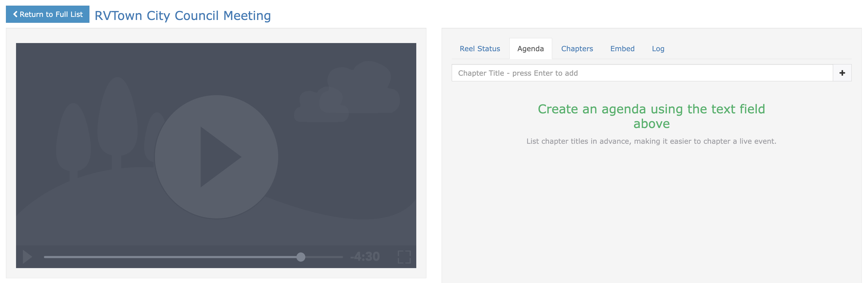Open the RVTown City Council Meeting title link
Screen dimensions: 868x283
183,15
